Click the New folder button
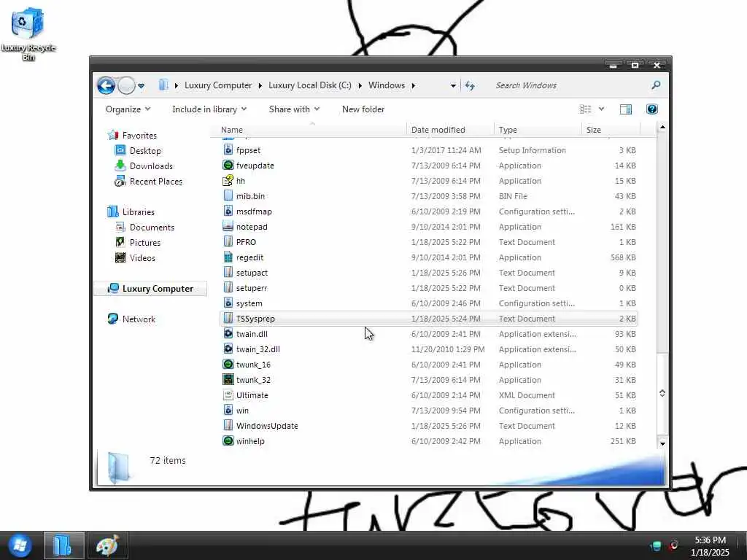Screen dimensions: 747x560 tap(363, 109)
